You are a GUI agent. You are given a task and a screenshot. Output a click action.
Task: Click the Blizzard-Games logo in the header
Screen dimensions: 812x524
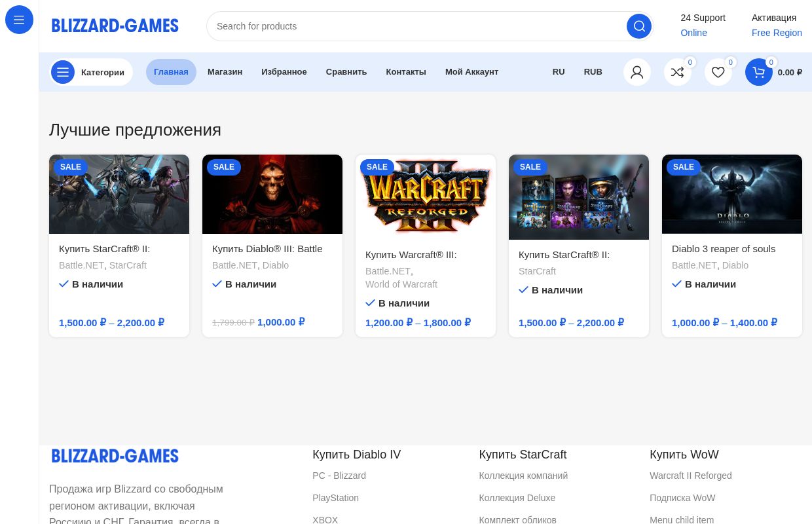click(x=115, y=26)
